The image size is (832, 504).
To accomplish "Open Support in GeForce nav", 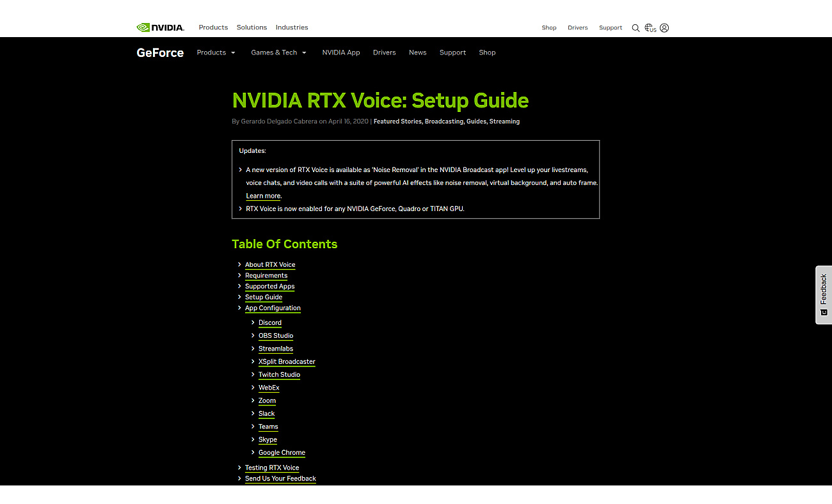I will click(452, 52).
